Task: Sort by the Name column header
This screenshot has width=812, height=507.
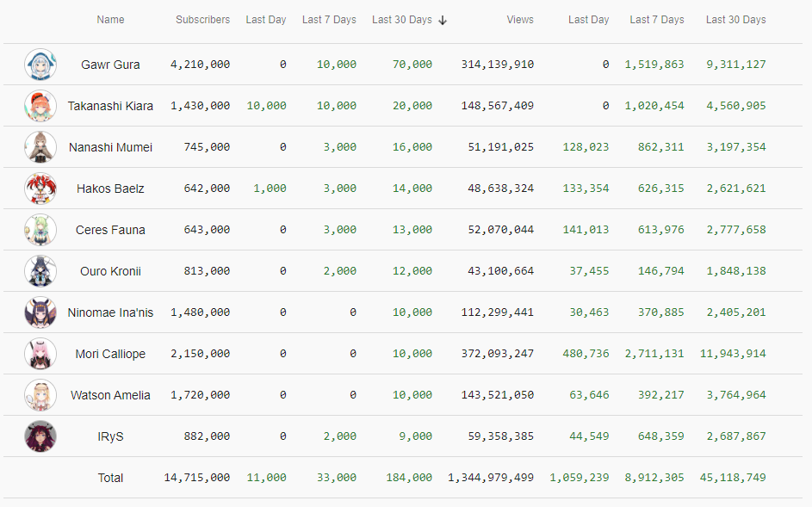Action: (110, 20)
